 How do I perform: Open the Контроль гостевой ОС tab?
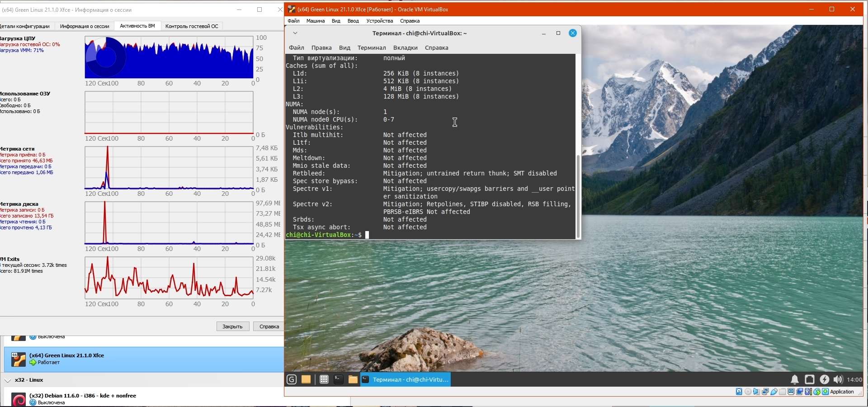(192, 26)
